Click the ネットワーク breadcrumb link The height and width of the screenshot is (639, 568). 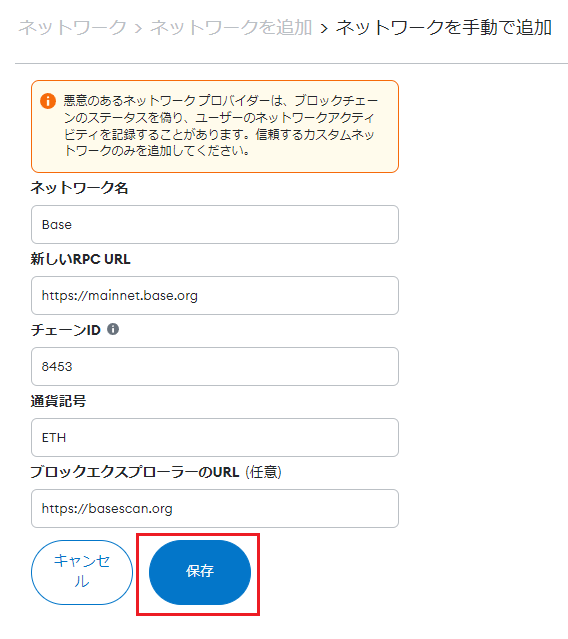click(73, 28)
